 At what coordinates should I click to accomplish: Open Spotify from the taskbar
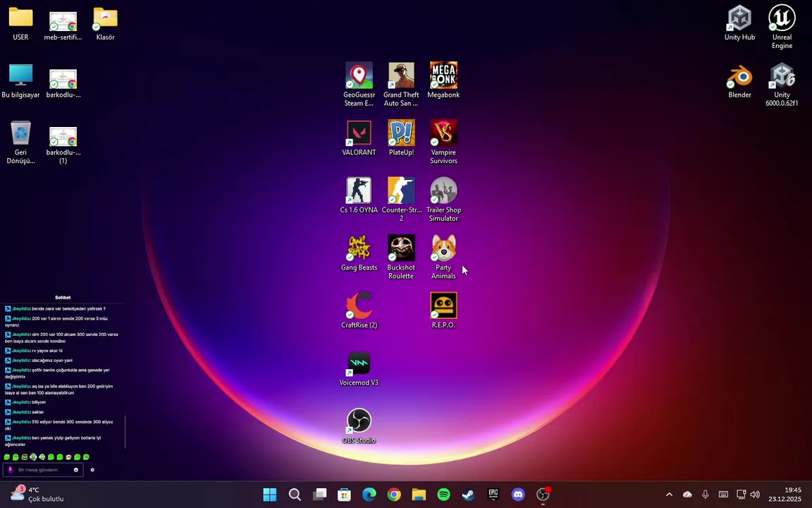pos(444,495)
